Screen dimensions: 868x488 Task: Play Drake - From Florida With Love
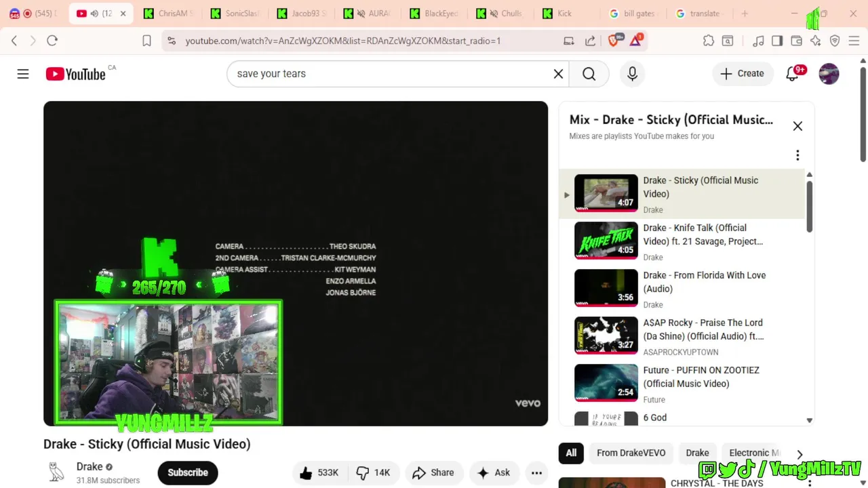click(682, 289)
